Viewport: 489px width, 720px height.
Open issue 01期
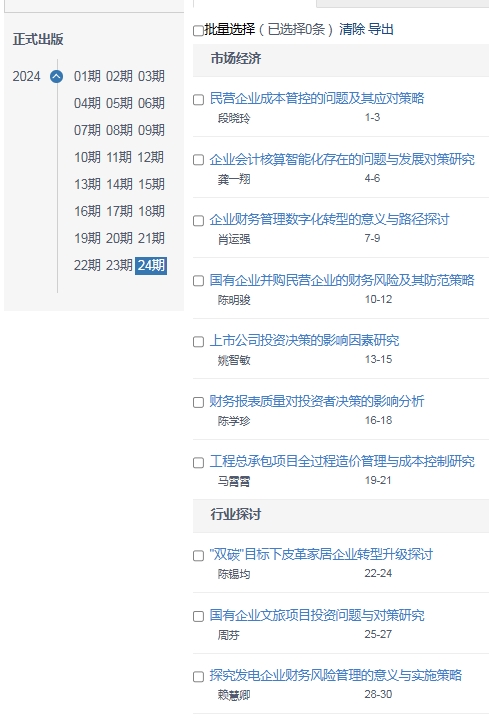tap(87, 76)
